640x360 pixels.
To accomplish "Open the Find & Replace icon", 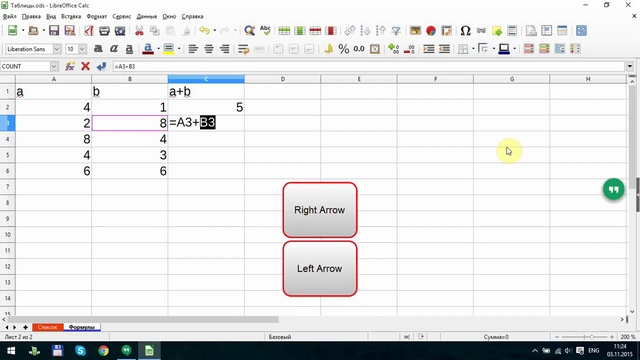I will point(249,31).
